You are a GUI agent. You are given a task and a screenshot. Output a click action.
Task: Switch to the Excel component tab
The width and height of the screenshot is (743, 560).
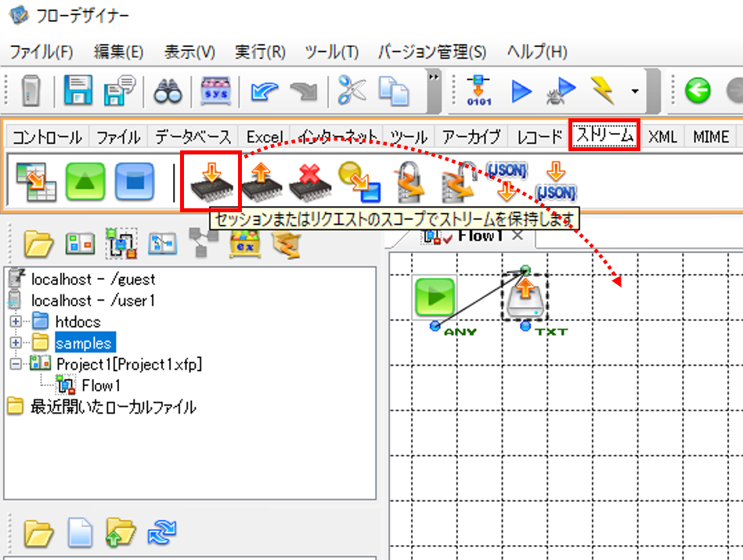265,137
